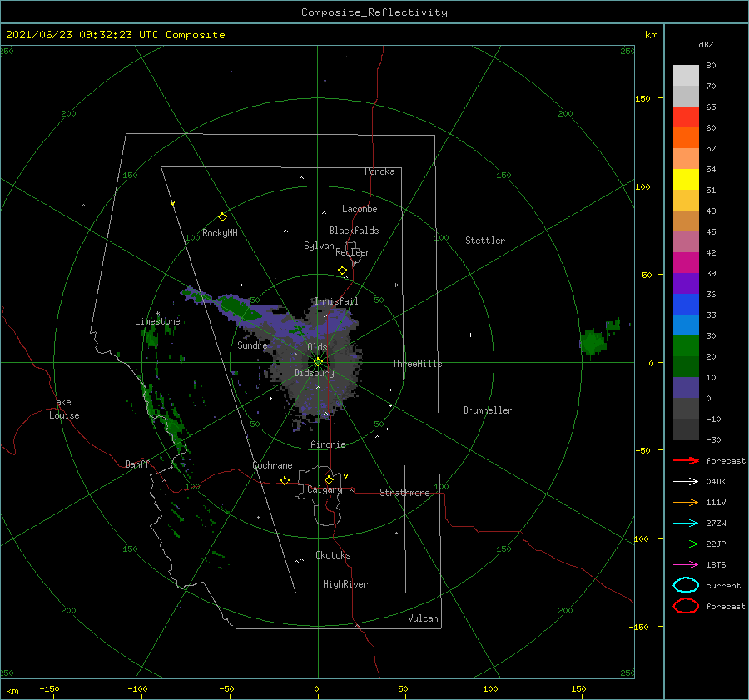Click the red forecast arrow in the legend

pyautogui.click(x=686, y=460)
